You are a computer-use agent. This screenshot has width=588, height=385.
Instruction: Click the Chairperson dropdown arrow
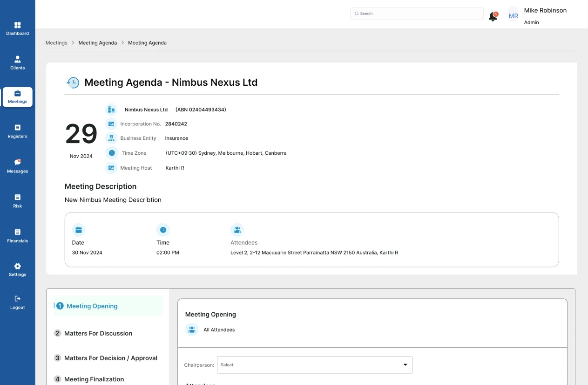click(x=405, y=365)
